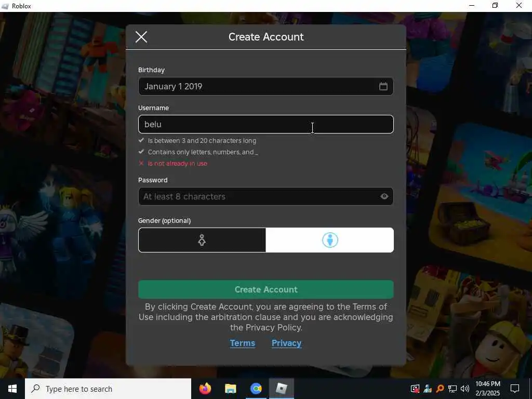Screen dimensions: 532x399
Task: Open the notification center icon
Action: point(515,389)
